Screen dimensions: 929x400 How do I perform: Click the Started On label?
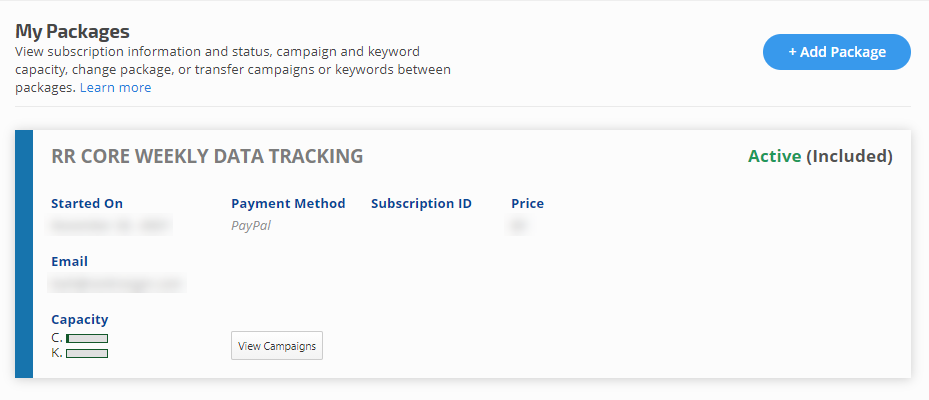click(87, 204)
